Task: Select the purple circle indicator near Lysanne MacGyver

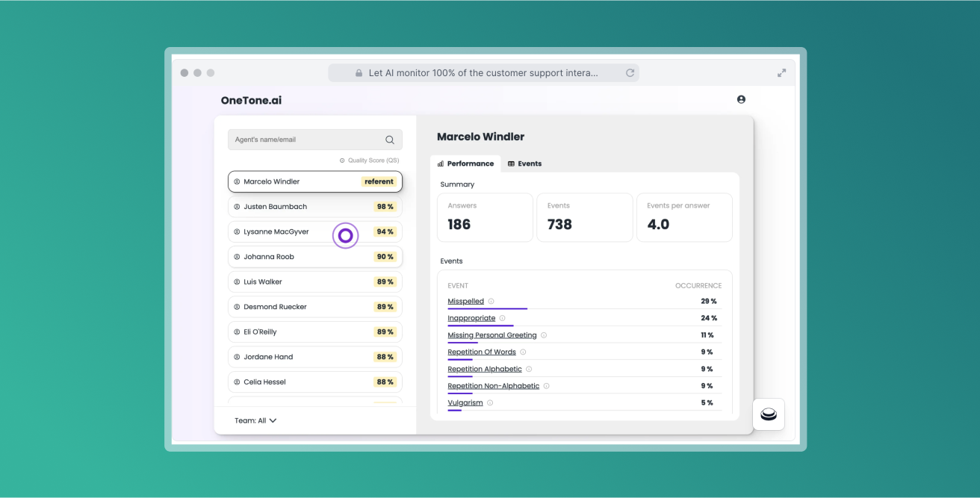Action: [345, 236]
